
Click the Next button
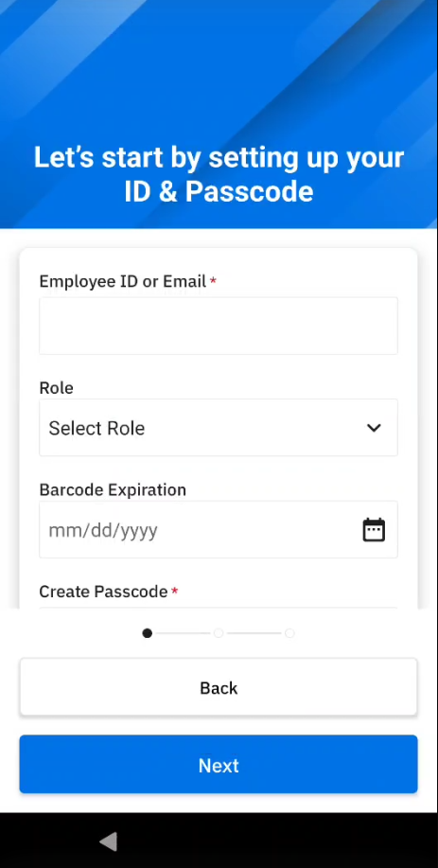219,765
